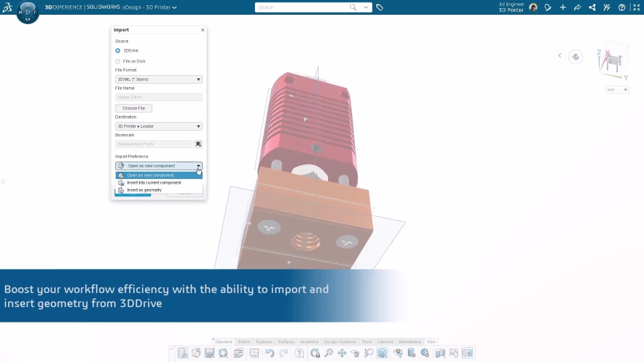The width and height of the screenshot is (644, 362).
Task: Choose Insert as geometry option
Action: [158, 190]
